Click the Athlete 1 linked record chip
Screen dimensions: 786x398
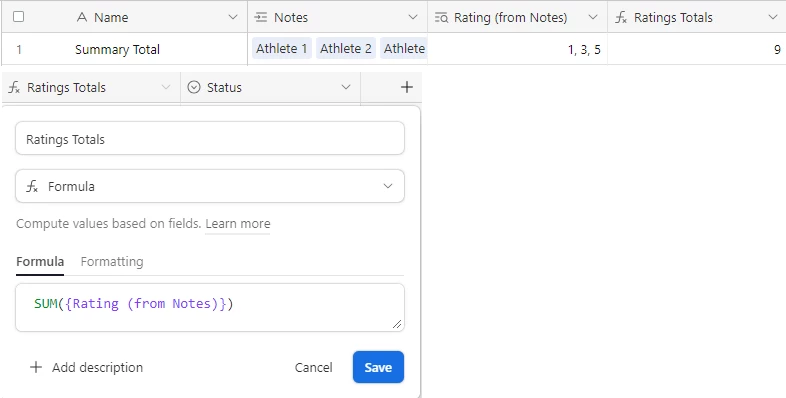[282, 49]
